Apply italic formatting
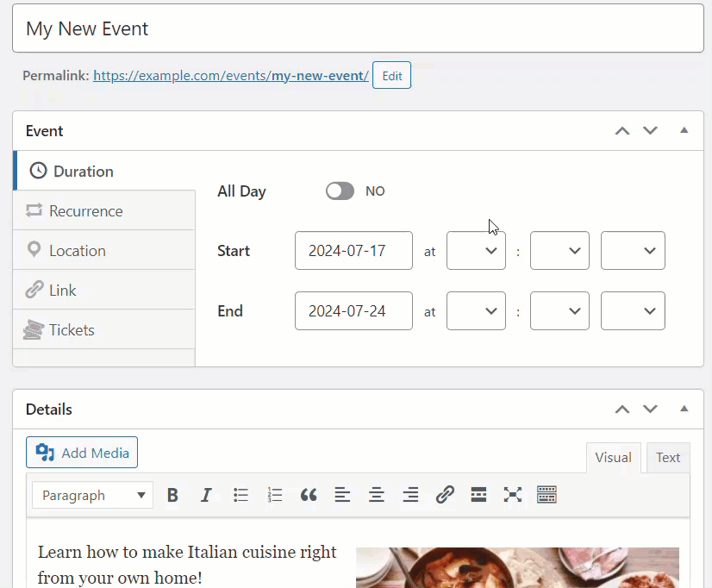Viewport: 712px width, 588px height. [206, 495]
